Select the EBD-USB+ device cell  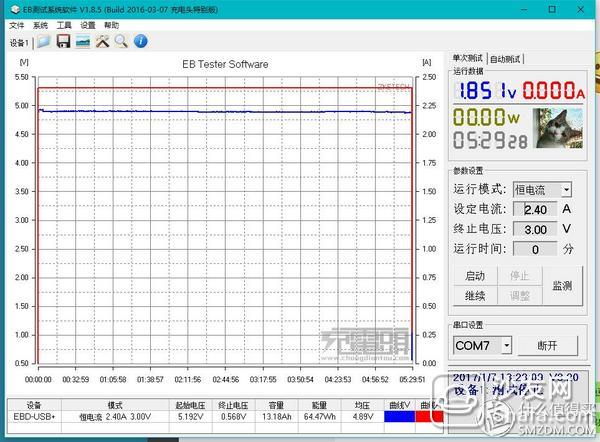34,416
